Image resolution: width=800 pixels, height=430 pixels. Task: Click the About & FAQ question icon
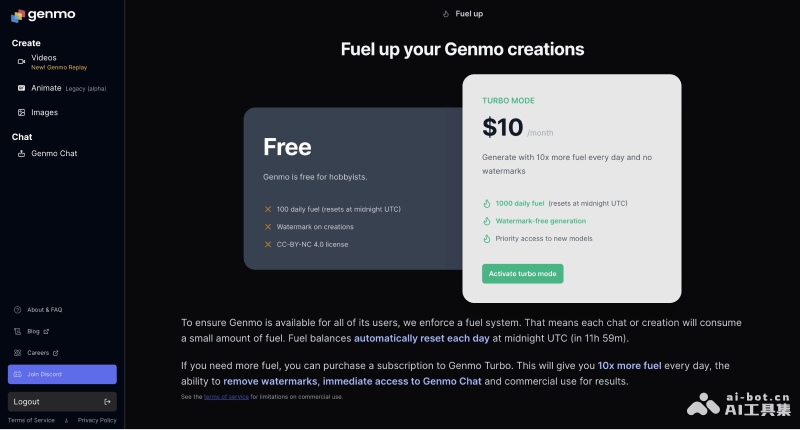coord(17,310)
